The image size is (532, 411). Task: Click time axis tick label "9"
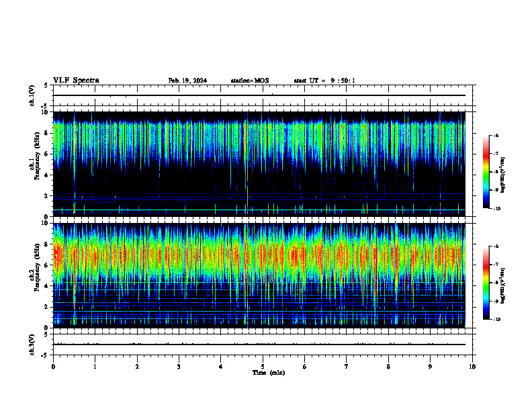point(430,367)
